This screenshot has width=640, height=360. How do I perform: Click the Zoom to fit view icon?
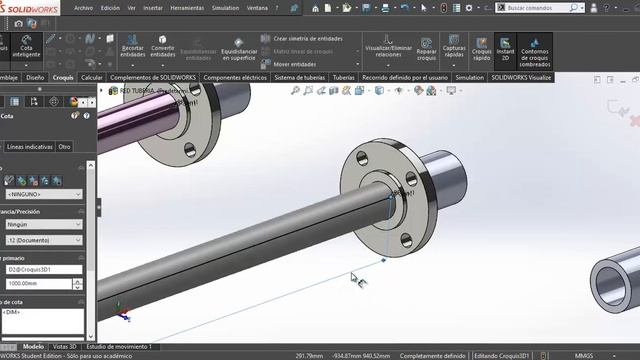tap(295, 91)
